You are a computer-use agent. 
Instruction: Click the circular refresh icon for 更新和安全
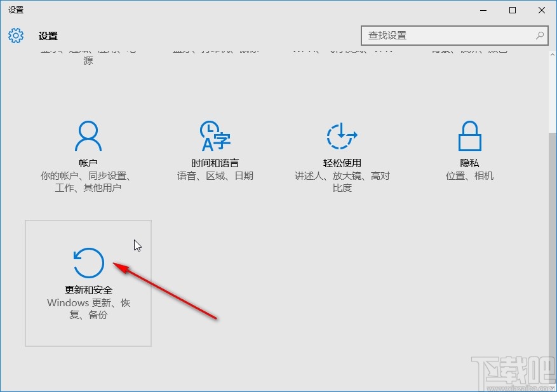(x=88, y=262)
